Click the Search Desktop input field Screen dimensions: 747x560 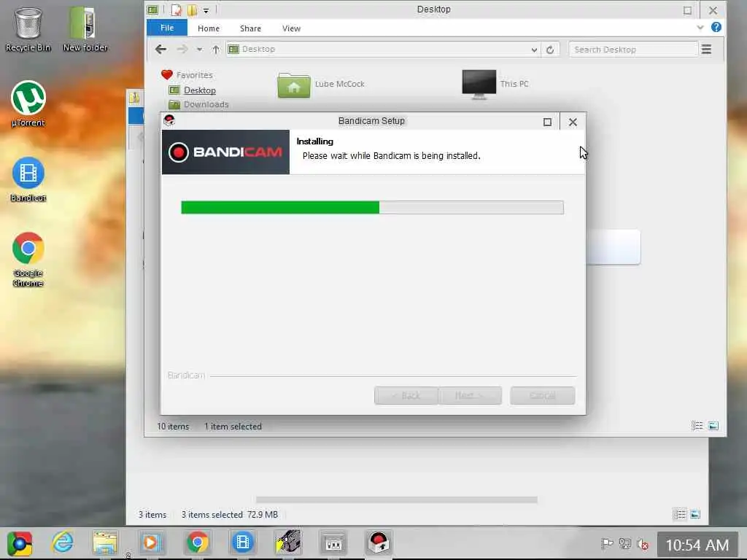tap(632, 50)
